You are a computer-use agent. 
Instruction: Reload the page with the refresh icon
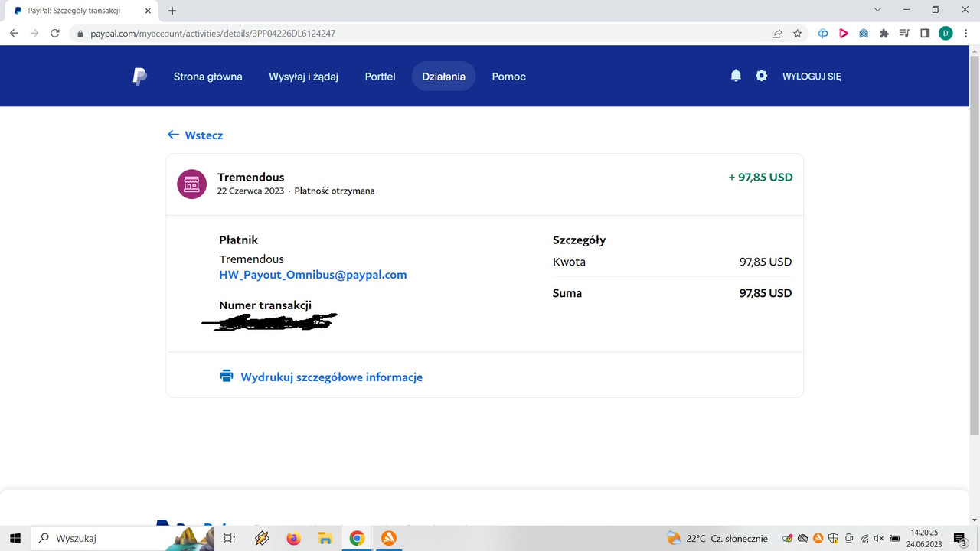tap(55, 34)
